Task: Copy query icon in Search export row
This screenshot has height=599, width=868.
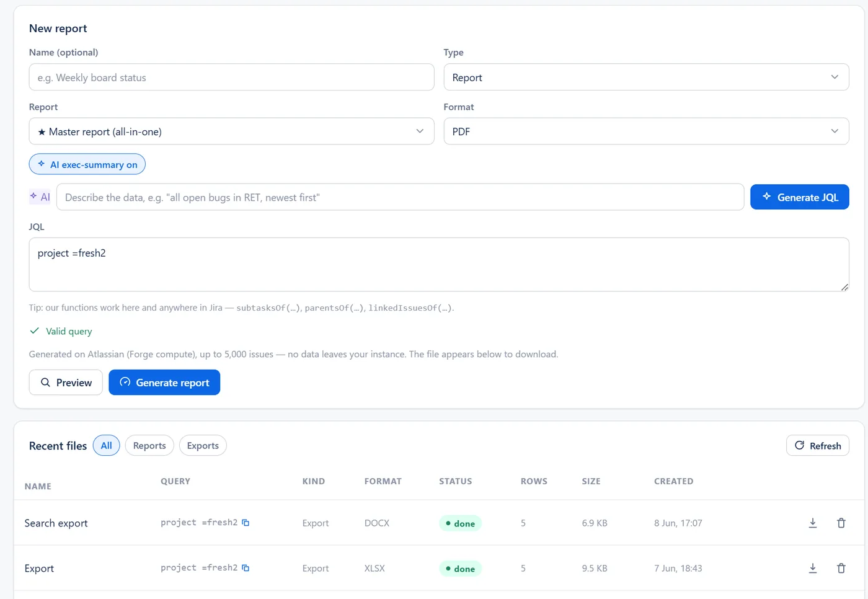Action: 246,523
